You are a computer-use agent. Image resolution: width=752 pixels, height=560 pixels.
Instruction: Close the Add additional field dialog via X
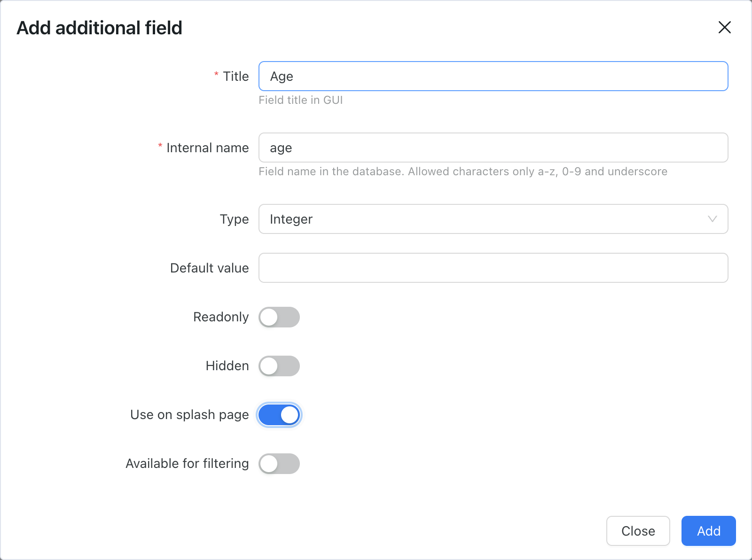click(x=724, y=27)
